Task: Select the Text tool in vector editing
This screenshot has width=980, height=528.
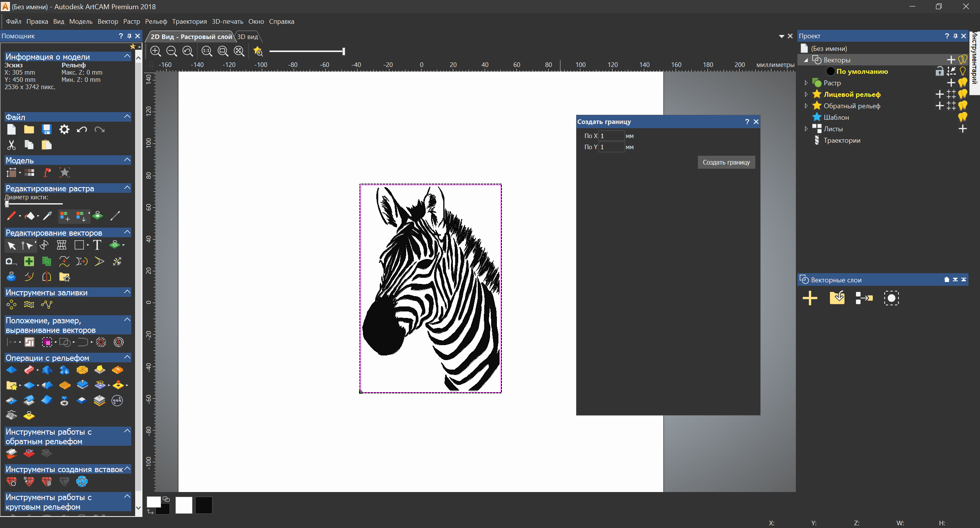Action: coord(97,245)
